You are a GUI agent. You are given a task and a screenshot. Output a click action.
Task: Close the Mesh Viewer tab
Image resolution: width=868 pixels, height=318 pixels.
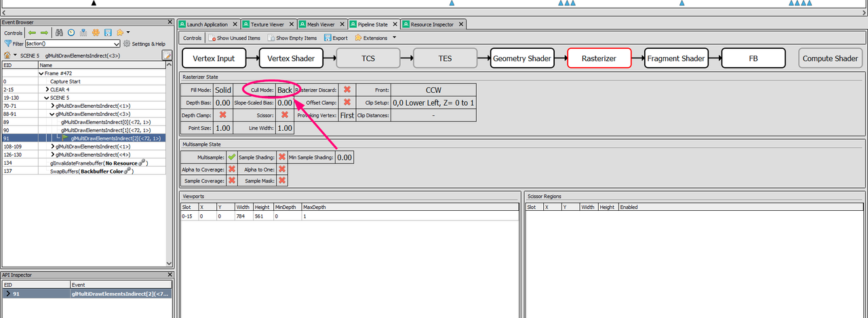point(342,24)
